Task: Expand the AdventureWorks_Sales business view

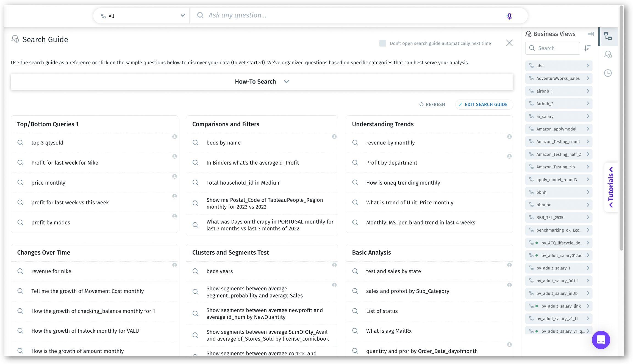Action: 588,78
